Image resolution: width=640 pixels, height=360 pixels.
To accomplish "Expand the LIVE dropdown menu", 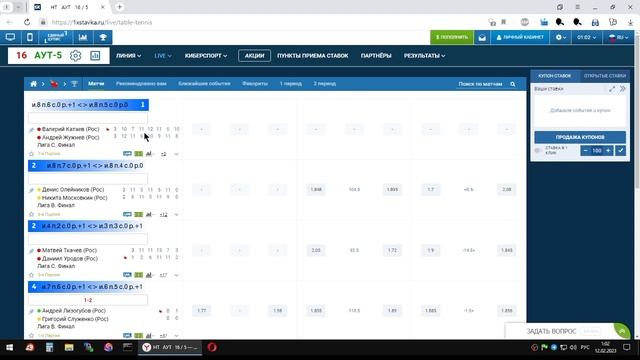I will coord(163,56).
